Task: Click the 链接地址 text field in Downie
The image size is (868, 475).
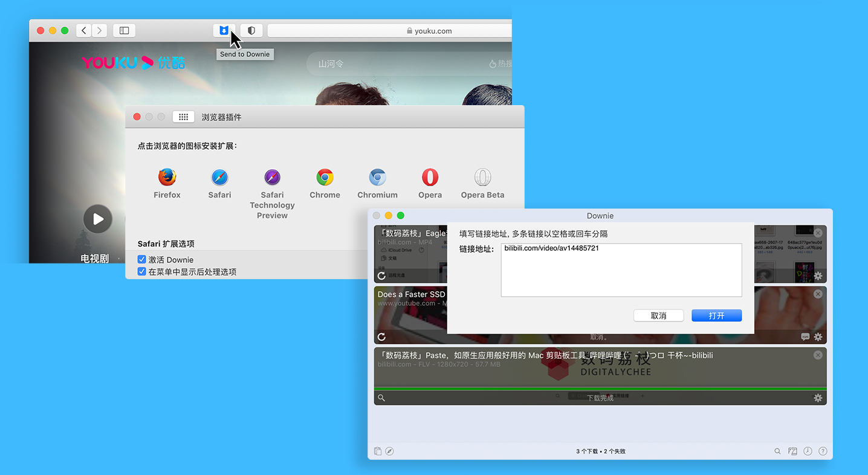Action: pos(621,270)
